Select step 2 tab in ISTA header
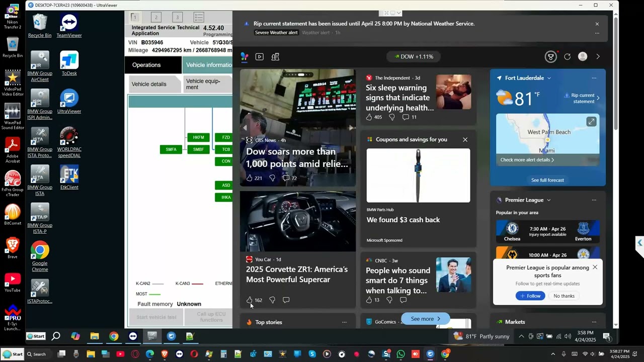 pyautogui.click(x=156, y=18)
